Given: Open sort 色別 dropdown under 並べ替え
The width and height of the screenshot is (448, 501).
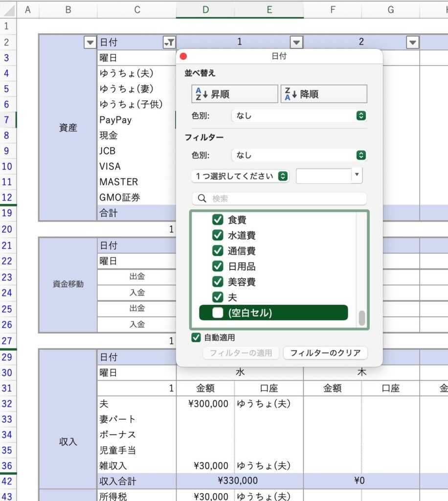Looking at the screenshot, I should [x=299, y=116].
